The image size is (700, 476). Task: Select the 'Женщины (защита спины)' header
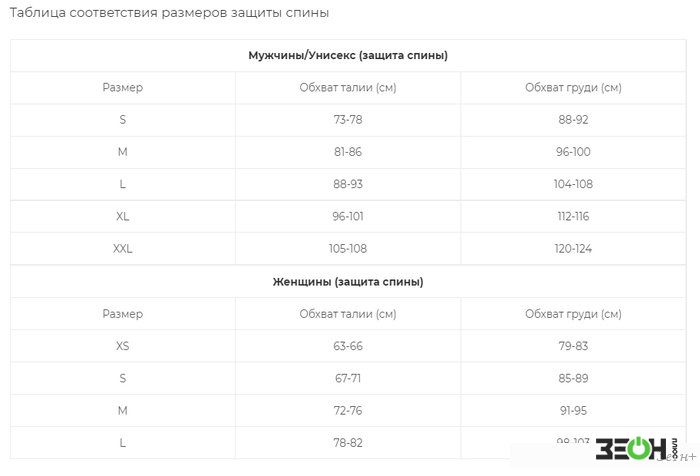348,282
